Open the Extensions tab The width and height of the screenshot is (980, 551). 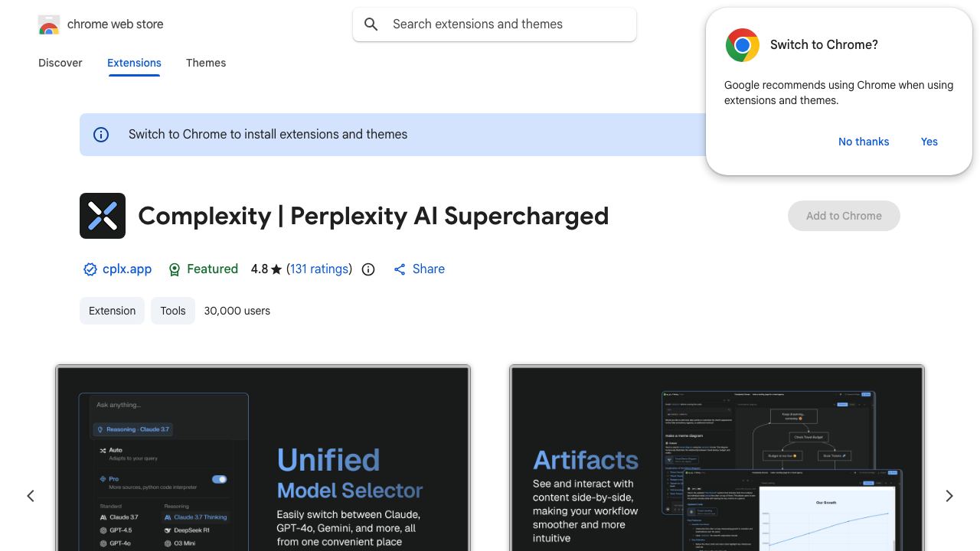(x=134, y=63)
